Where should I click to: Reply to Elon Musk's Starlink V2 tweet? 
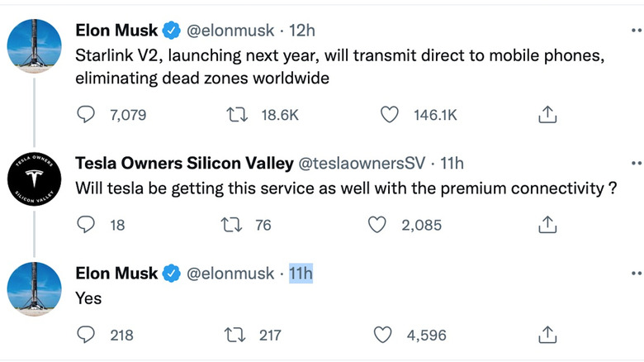pyautogui.click(x=86, y=115)
